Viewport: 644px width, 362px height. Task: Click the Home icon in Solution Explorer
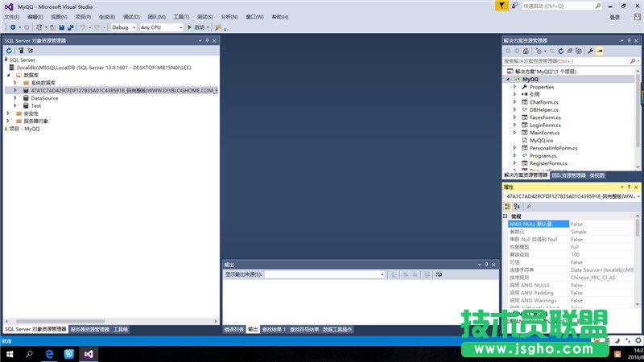[526, 51]
